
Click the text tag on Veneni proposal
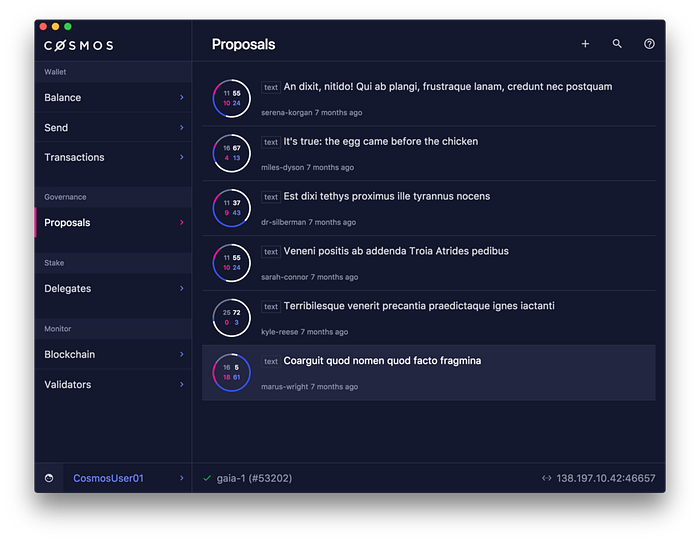tap(271, 252)
